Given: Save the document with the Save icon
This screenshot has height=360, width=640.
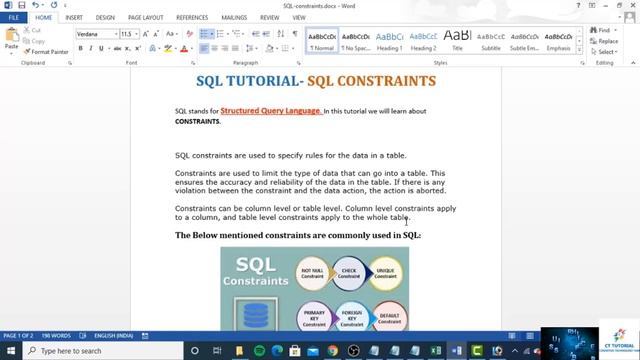Looking at the screenshot, I should [22, 5].
